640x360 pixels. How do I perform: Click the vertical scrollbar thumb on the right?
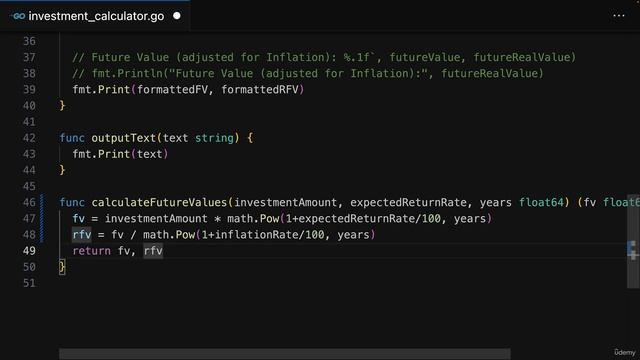(633, 241)
